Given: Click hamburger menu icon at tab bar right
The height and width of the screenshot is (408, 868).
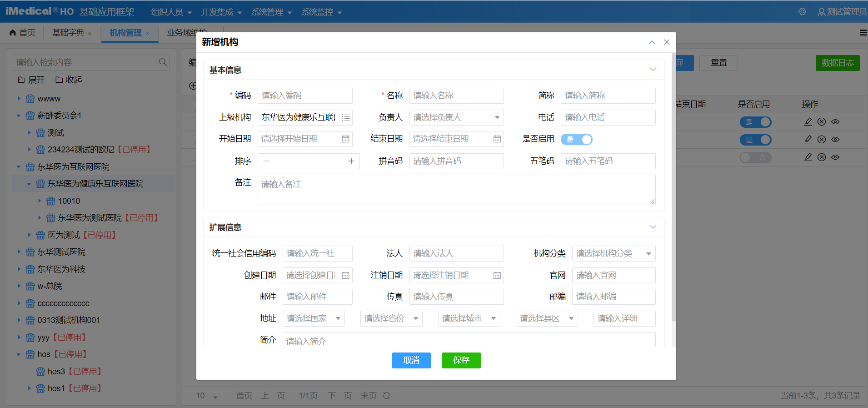Looking at the screenshot, I should pos(863,33).
